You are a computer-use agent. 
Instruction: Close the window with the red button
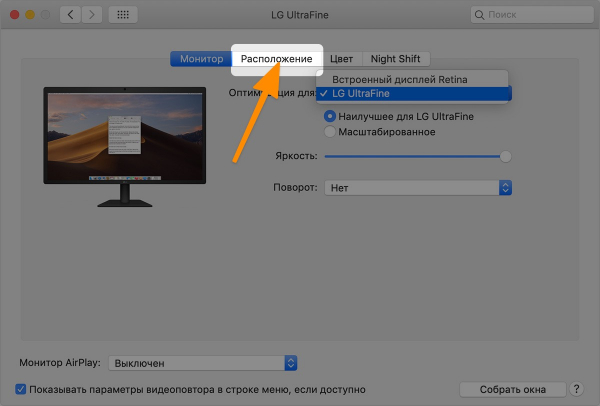click(x=15, y=15)
